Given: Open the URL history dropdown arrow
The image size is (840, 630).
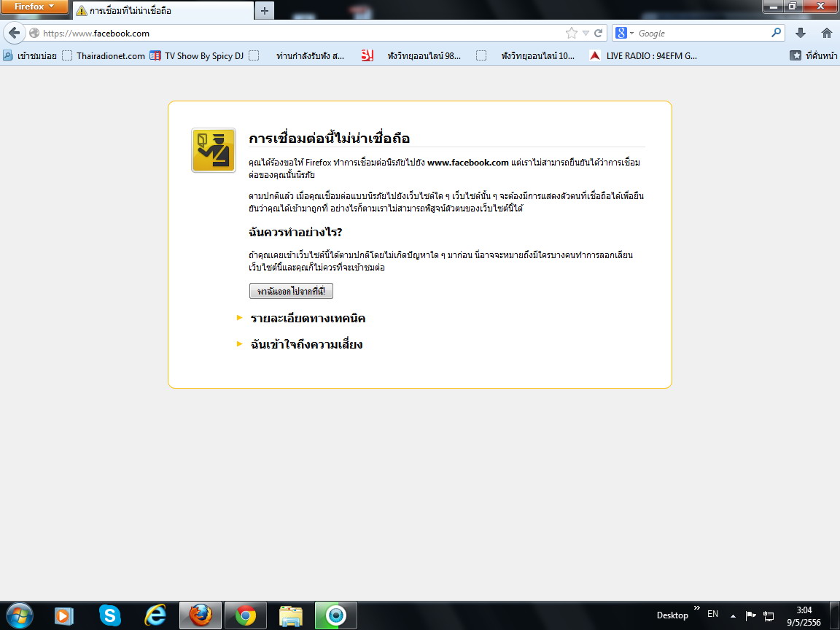Looking at the screenshot, I should coord(586,34).
